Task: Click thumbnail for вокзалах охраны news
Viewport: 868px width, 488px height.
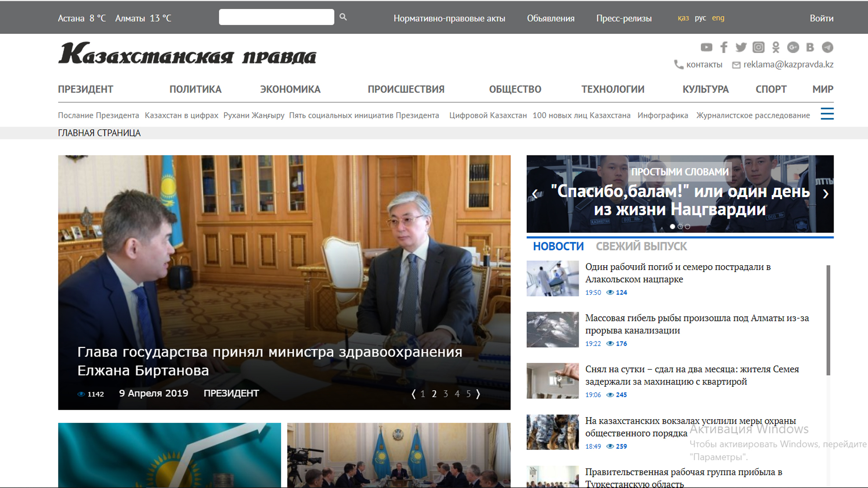Action: pyautogui.click(x=552, y=432)
